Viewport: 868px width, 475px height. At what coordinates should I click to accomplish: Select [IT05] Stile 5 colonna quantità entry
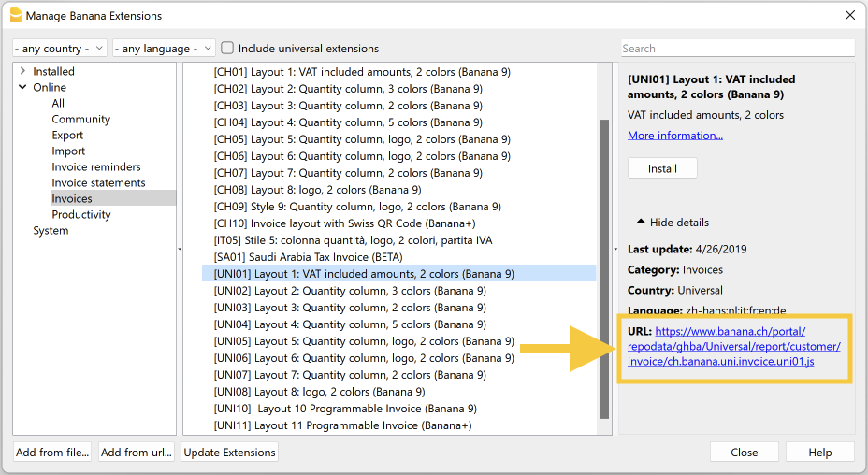(x=354, y=240)
